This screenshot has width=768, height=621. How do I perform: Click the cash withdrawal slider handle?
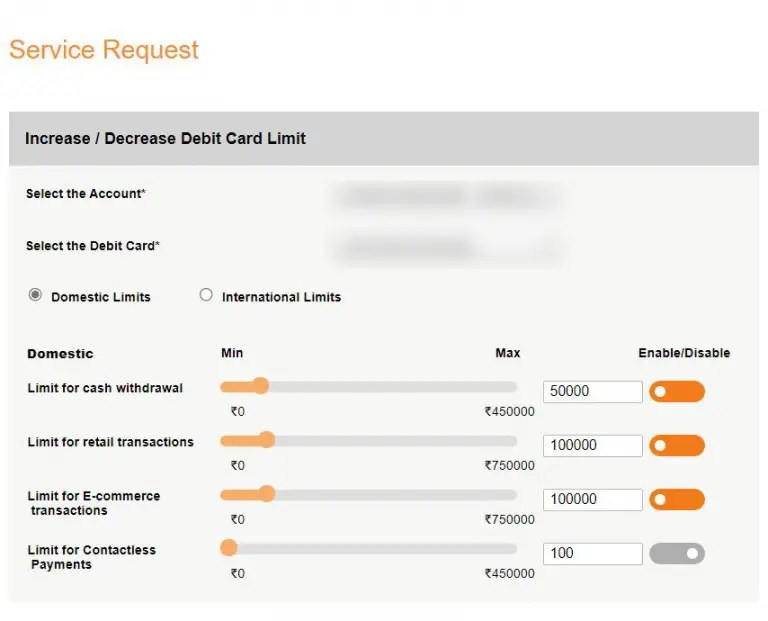(261, 386)
